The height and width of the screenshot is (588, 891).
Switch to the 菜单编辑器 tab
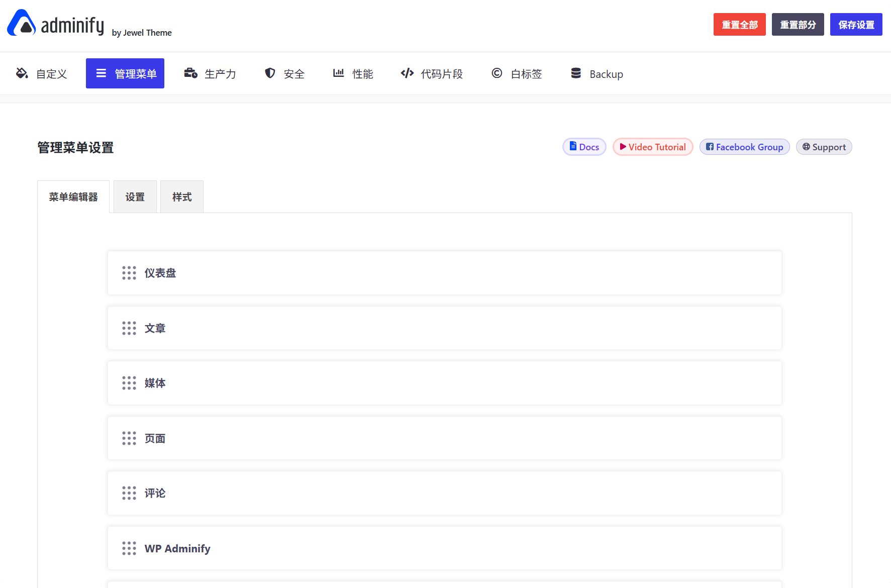coord(73,197)
